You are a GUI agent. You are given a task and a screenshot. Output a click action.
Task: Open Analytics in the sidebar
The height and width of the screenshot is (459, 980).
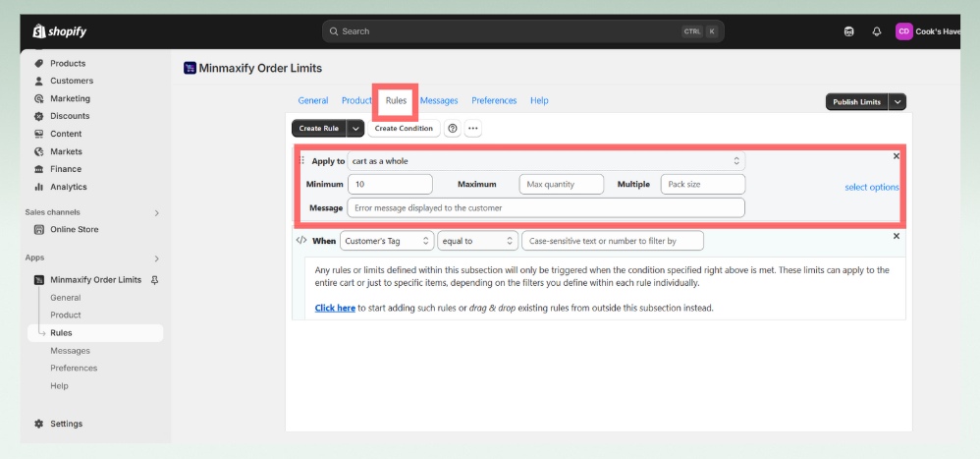click(x=69, y=187)
